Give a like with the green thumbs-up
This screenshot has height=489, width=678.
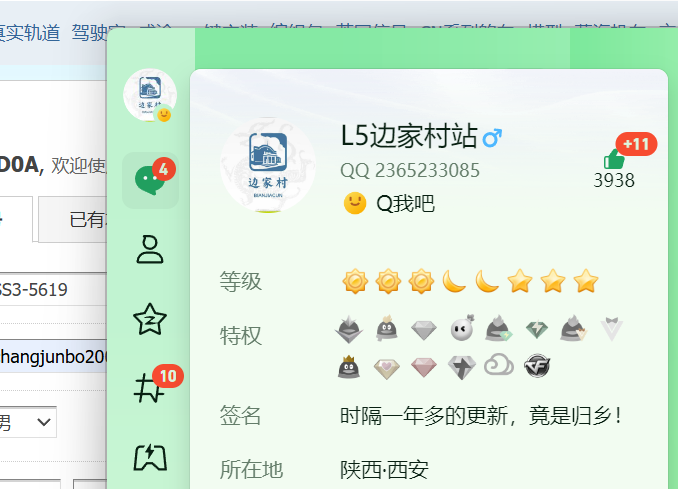pyautogui.click(x=613, y=159)
